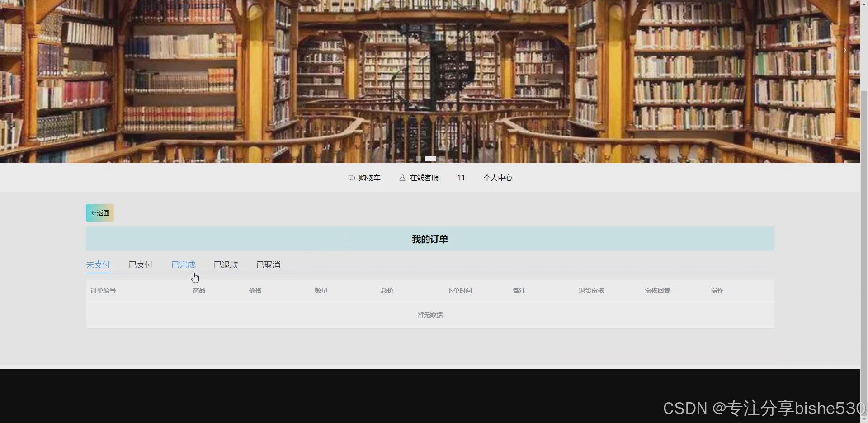Click the 价格 column header
868x423 pixels.
coord(255,291)
